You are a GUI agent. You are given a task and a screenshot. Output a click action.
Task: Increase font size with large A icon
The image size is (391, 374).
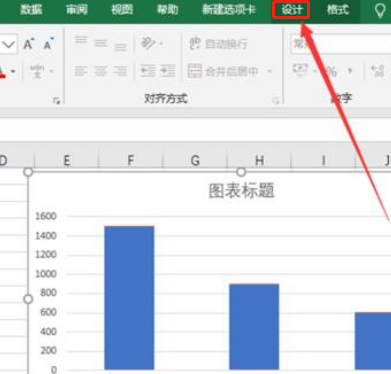28,44
